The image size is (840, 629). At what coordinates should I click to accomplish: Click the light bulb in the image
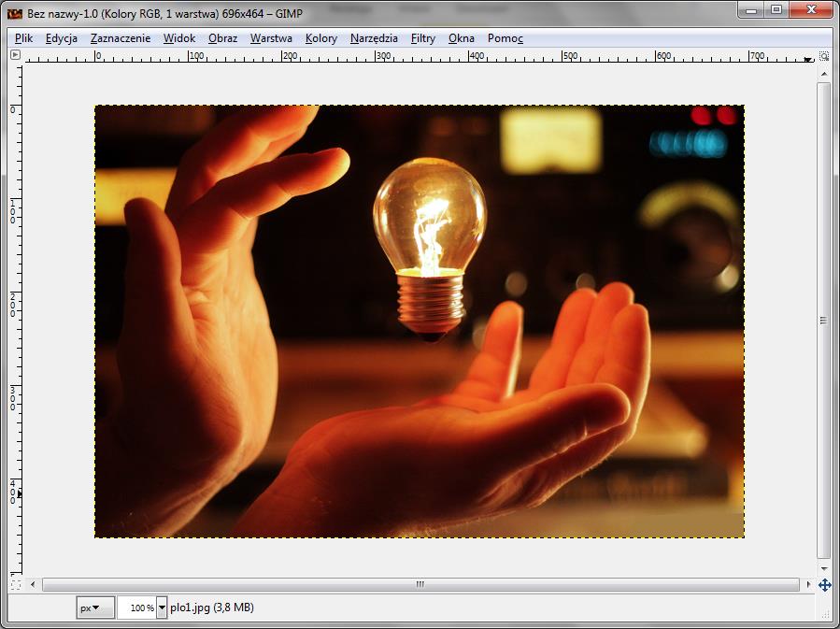point(430,249)
